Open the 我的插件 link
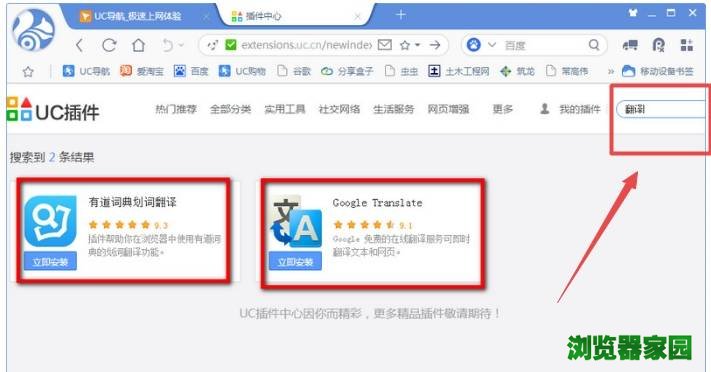This screenshot has width=711, height=372. [580, 109]
